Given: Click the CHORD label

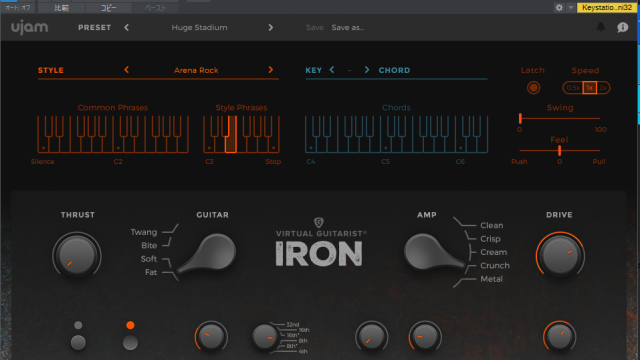Looking at the screenshot, I should pos(394,70).
